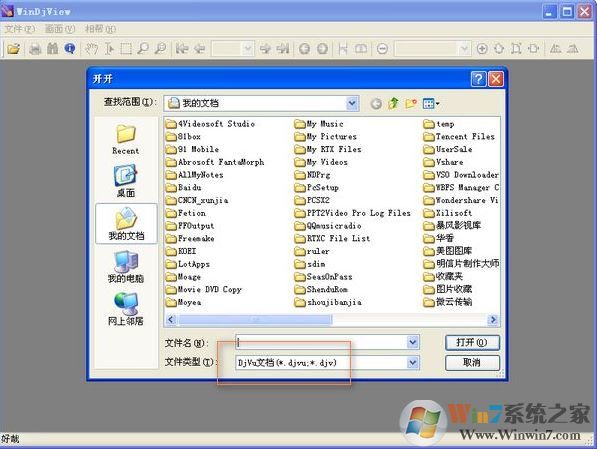Click the Open file toolbar icon

[x=13, y=48]
